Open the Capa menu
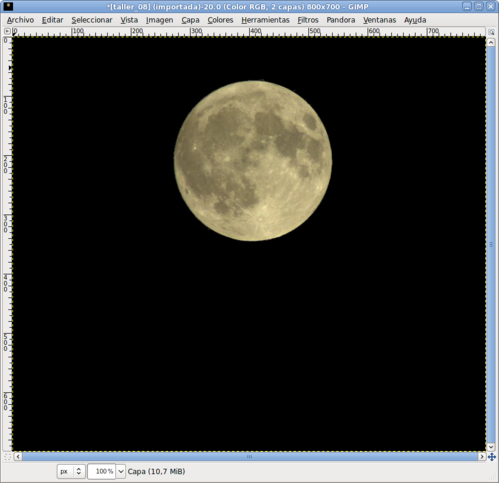The height and width of the screenshot is (483, 499). 190,20
